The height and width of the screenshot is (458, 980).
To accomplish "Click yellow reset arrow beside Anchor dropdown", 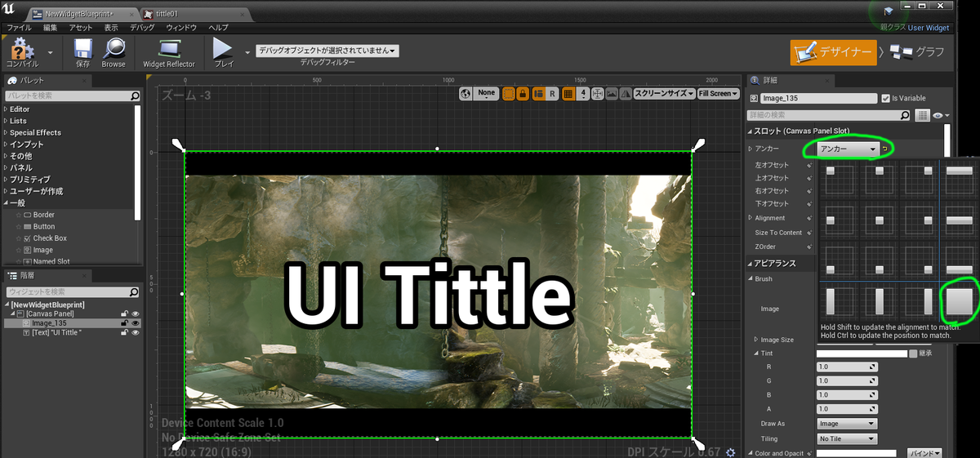I will pyautogui.click(x=886, y=149).
